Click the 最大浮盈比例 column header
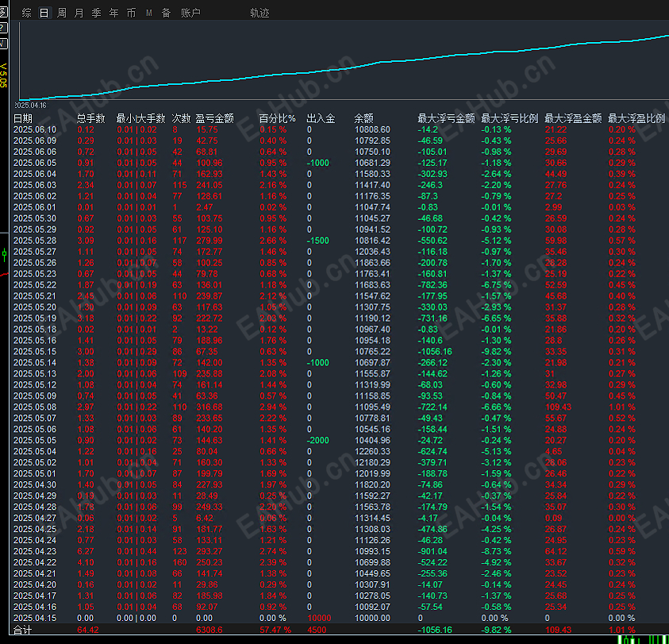Image resolution: width=669 pixels, height=644 pixels. [x=636, y=118]
